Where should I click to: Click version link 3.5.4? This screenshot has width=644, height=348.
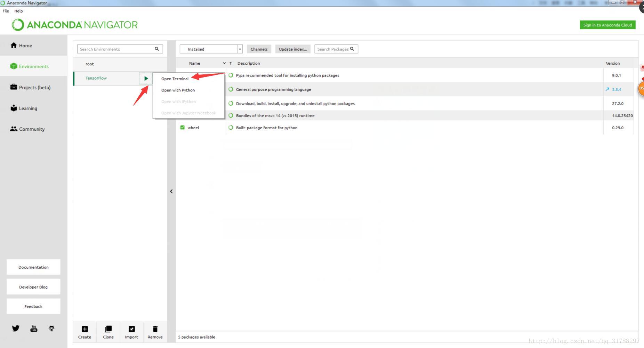pyautogui.click(x=617, y=89)
